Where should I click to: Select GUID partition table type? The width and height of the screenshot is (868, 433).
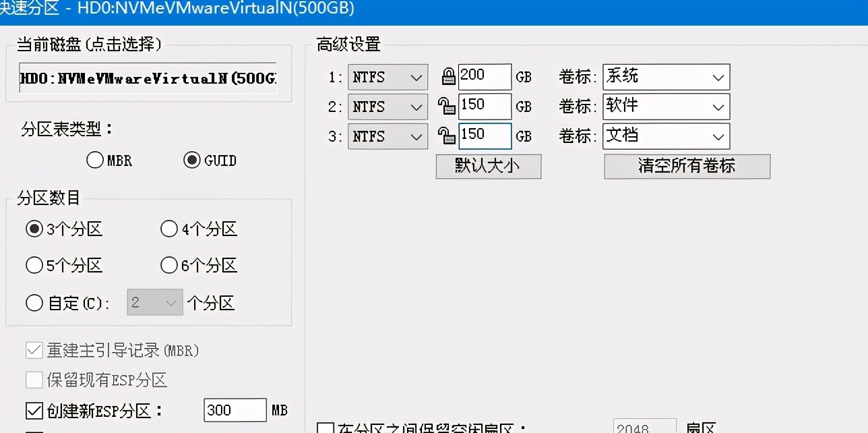point(193,160)
